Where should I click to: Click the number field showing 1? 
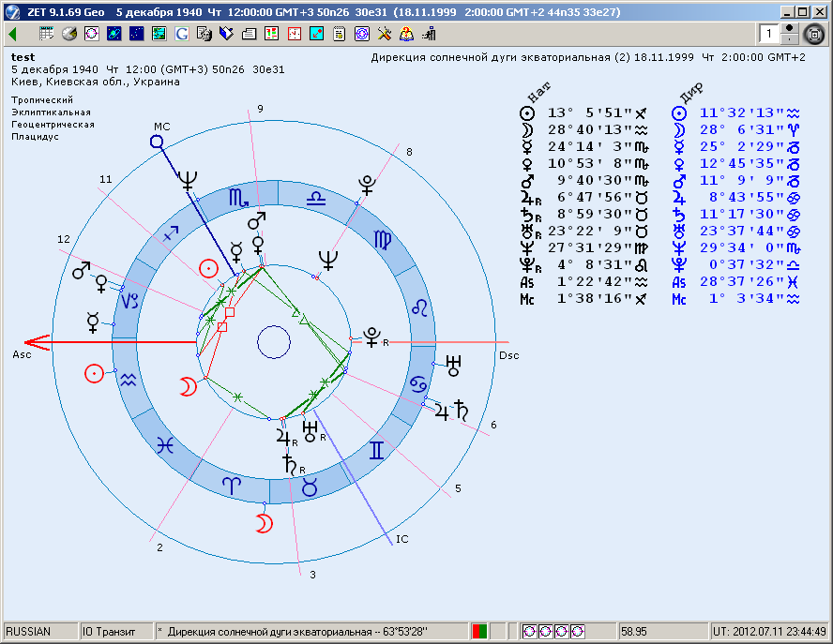[x=768, y=34]
